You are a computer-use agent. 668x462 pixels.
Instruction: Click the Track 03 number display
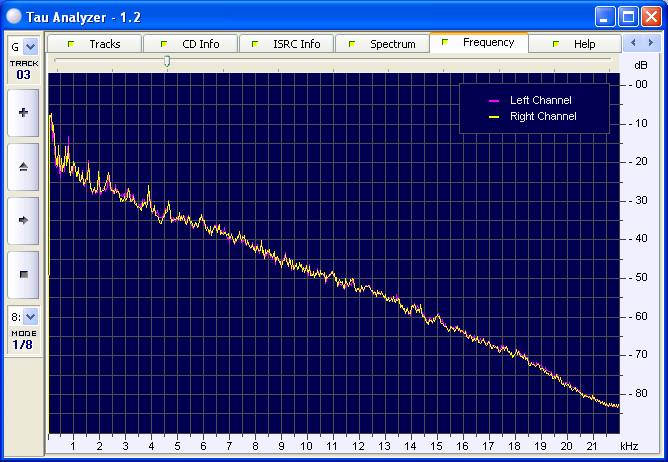click(23, 74)
